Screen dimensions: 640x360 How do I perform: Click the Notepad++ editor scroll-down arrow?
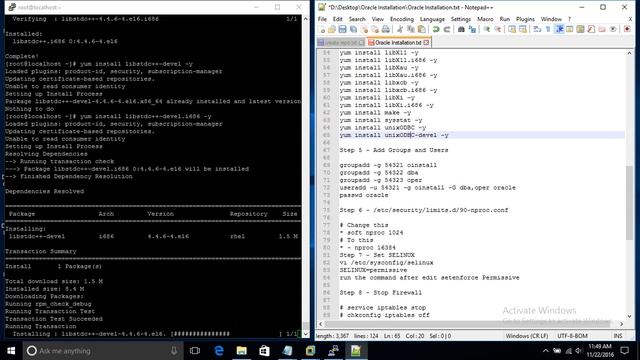click(629, 316)
